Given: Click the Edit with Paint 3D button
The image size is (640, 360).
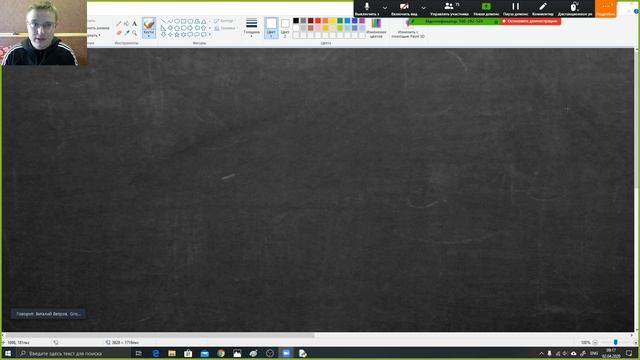Looking at the screenshot, I should 408,29.
